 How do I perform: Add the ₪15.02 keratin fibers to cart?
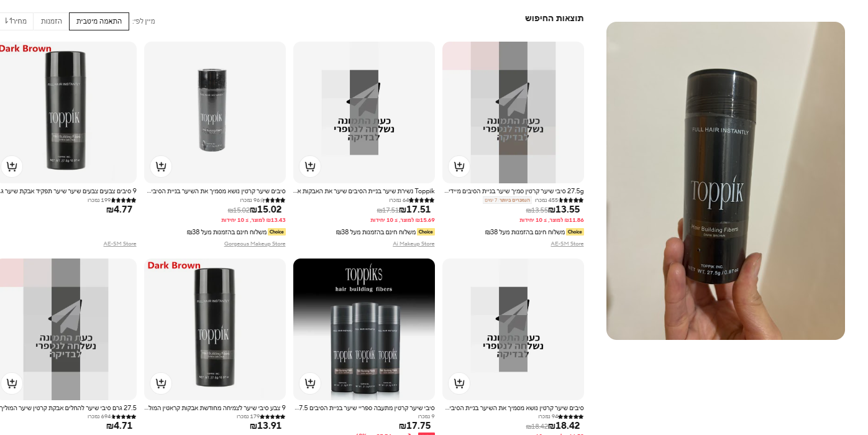click(161, 167)
